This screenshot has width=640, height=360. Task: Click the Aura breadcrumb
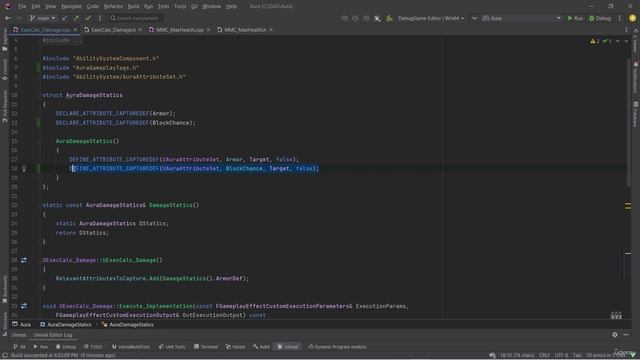pyautogui.click(x=22, y=324)
